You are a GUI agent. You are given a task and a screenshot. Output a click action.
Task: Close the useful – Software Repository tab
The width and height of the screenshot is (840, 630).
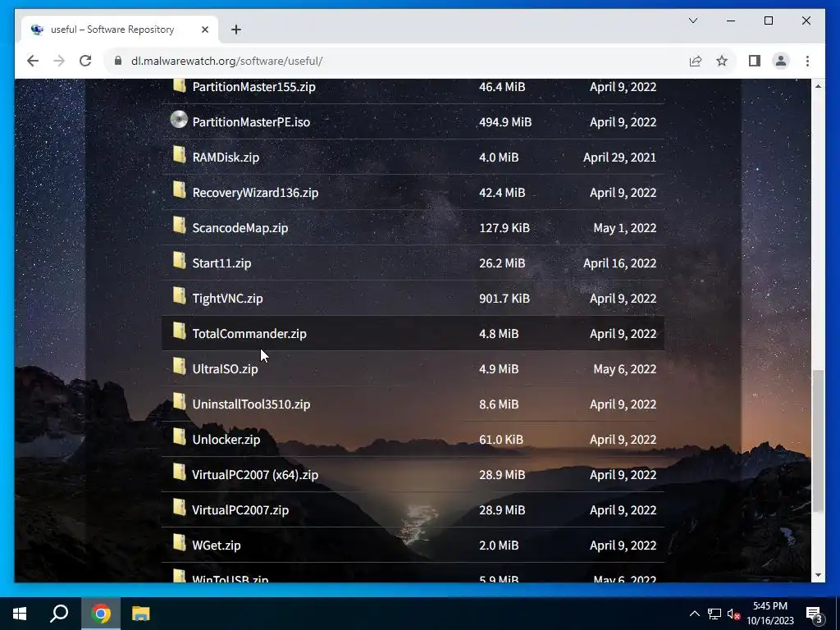(x=204, y=30)
